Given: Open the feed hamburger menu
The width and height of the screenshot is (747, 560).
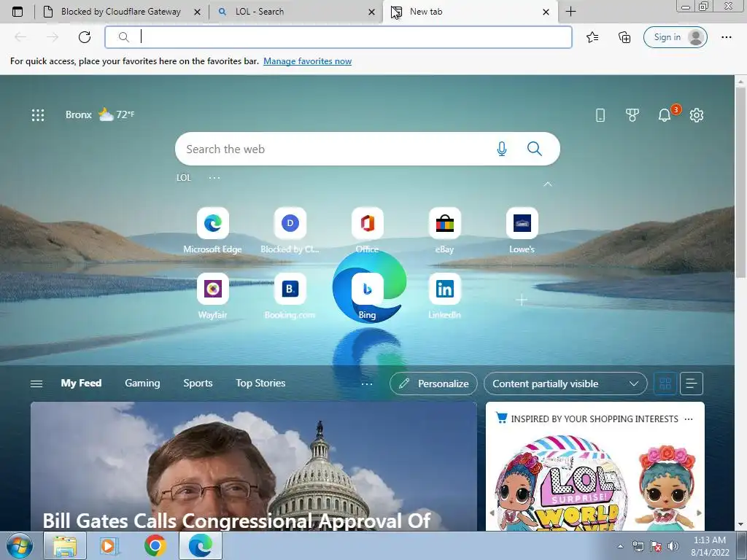Looking at the screenshot, I should tap(36, 384).
